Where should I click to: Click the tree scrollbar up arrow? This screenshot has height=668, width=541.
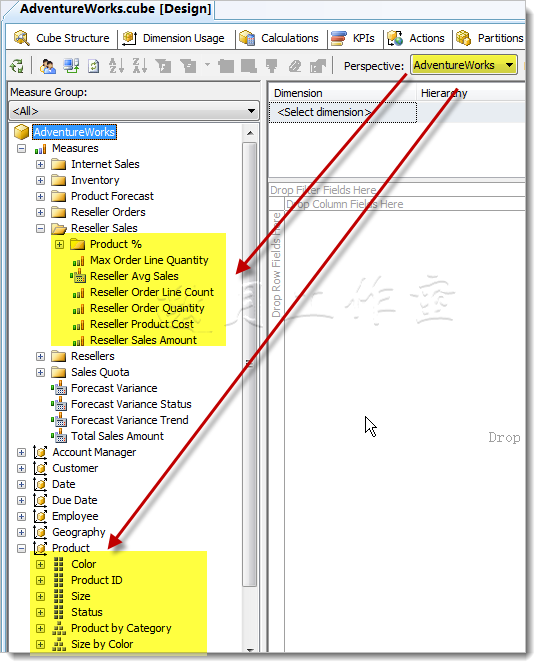click(250, 133)
